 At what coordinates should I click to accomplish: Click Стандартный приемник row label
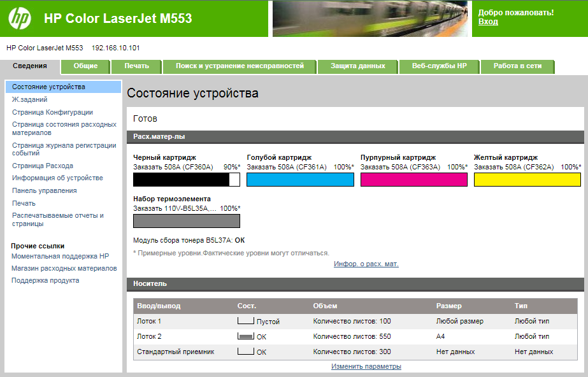point(175,352)
